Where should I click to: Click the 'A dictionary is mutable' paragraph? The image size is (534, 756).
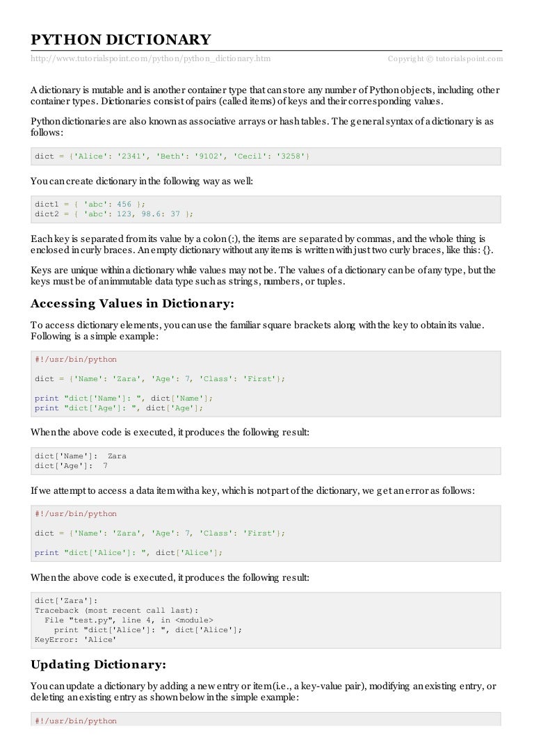coord(265,96)
